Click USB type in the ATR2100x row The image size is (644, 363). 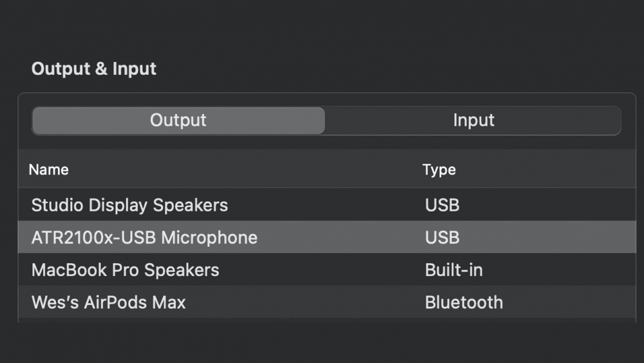442,237
